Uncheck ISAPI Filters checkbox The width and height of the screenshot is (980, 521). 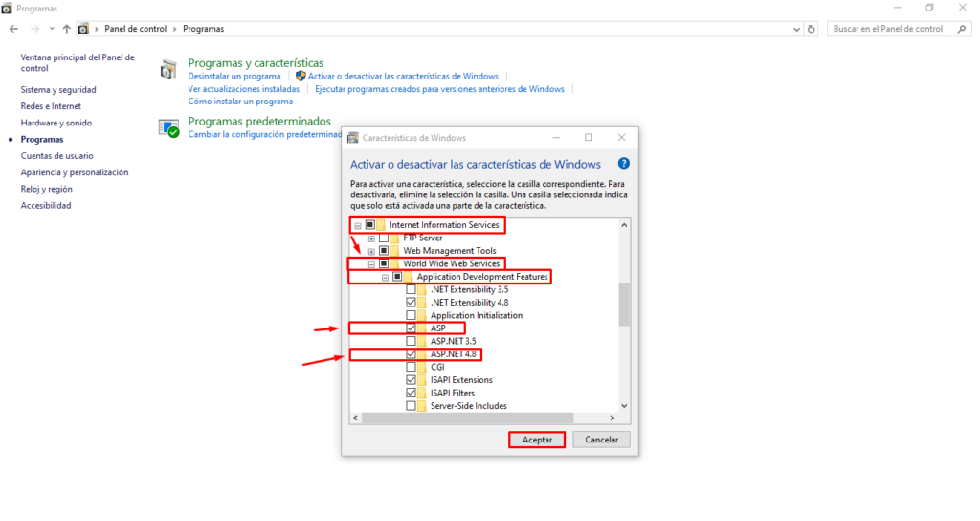click(x=411, y=393)
